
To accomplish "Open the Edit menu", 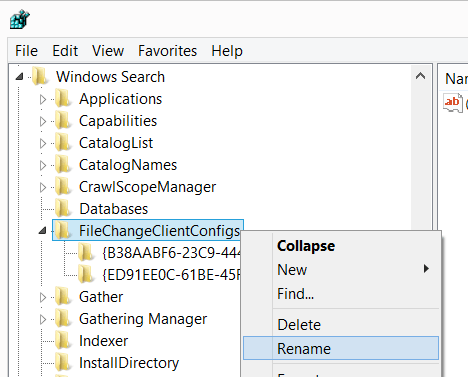I will point(65,51).
